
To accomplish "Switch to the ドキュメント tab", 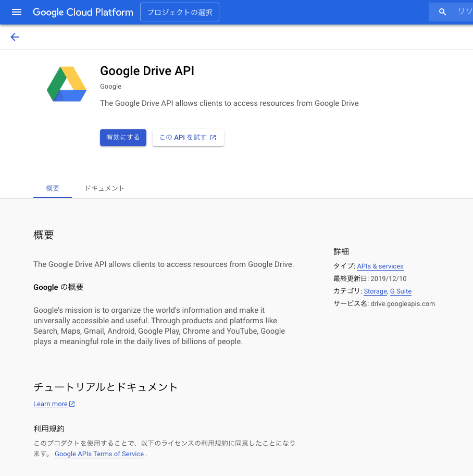I will click(x=105, y=188).
